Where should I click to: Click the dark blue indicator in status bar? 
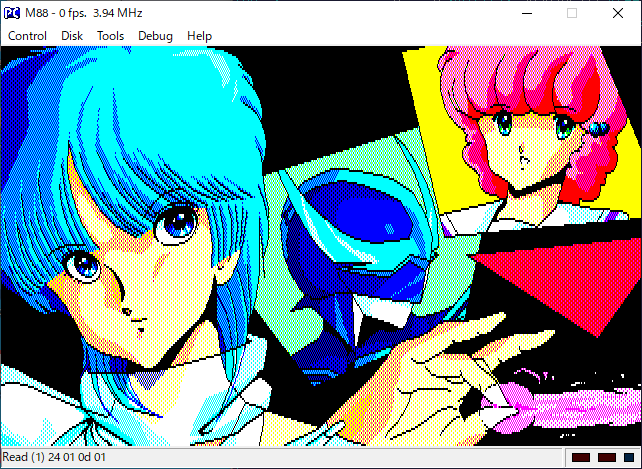(x=629, y=458)
